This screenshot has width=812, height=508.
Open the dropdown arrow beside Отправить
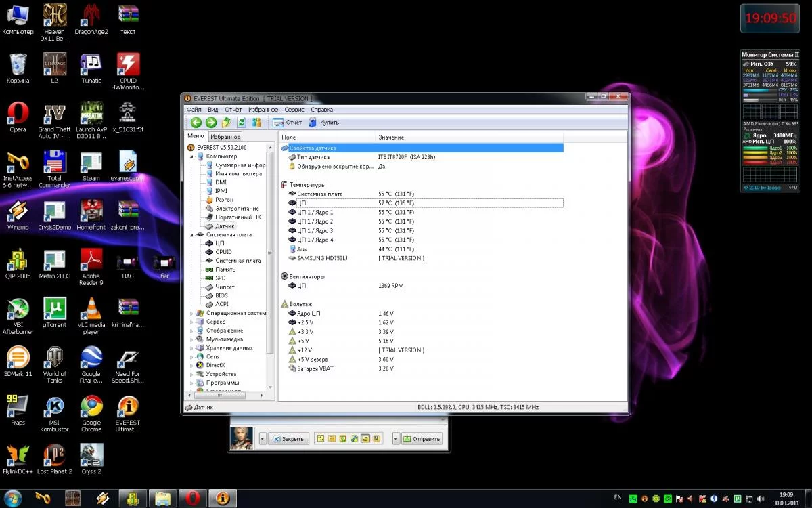click(396, 439)
